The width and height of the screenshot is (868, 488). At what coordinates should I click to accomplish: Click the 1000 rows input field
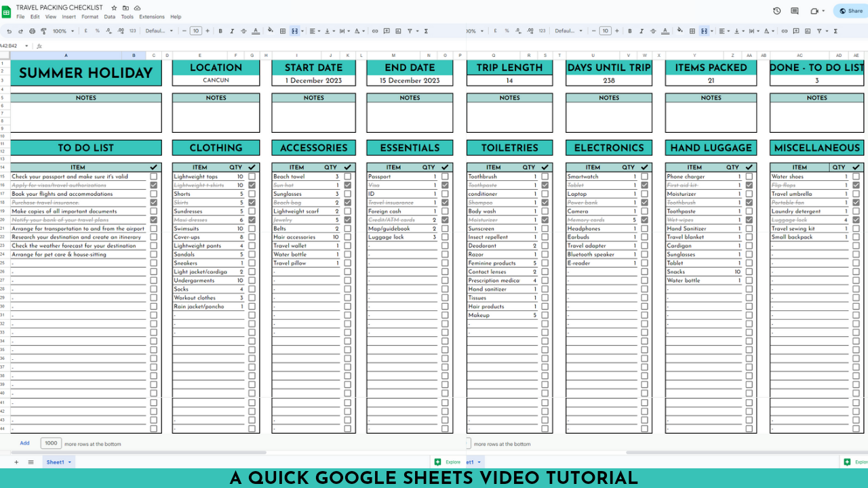51,443
